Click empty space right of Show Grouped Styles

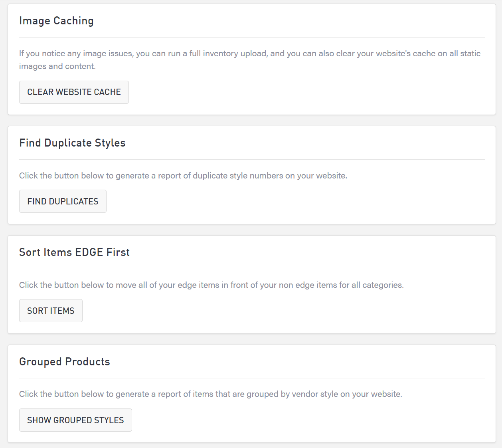307,420
